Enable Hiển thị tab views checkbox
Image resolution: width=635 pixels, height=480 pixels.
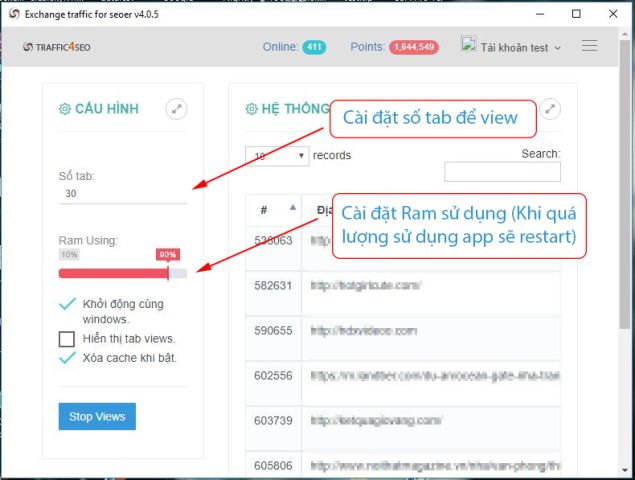coord(67,339)
